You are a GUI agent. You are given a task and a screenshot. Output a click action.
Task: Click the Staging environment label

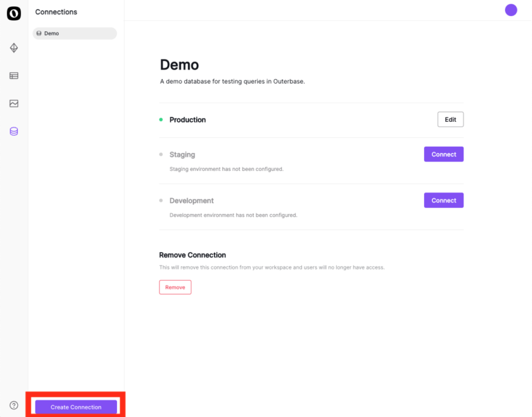click(182, 154)
